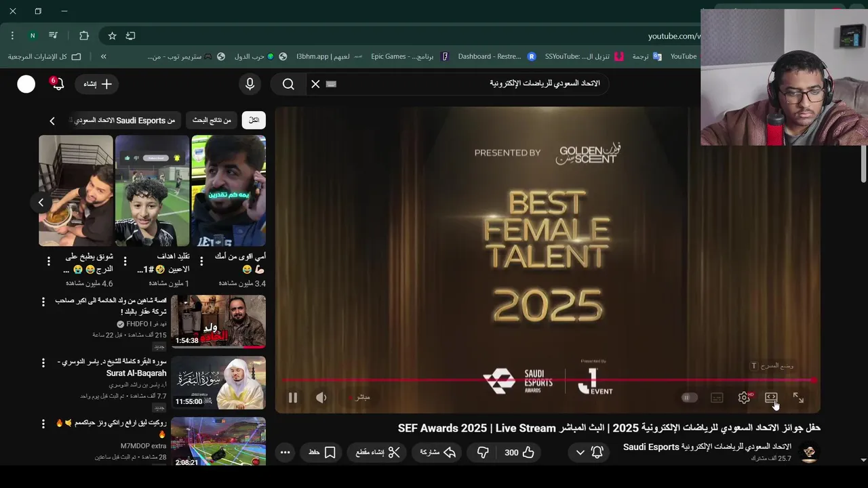Open on-screen keyboard icon in search

click(331, 84)
